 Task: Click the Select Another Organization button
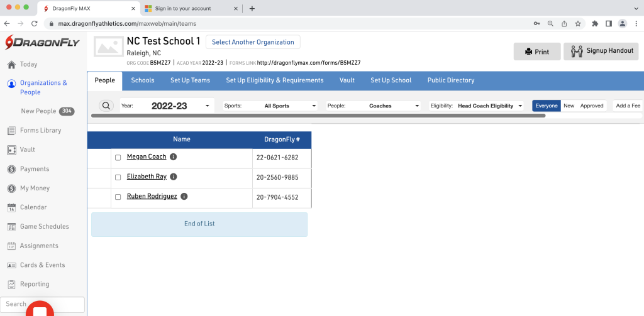(253, 42)
